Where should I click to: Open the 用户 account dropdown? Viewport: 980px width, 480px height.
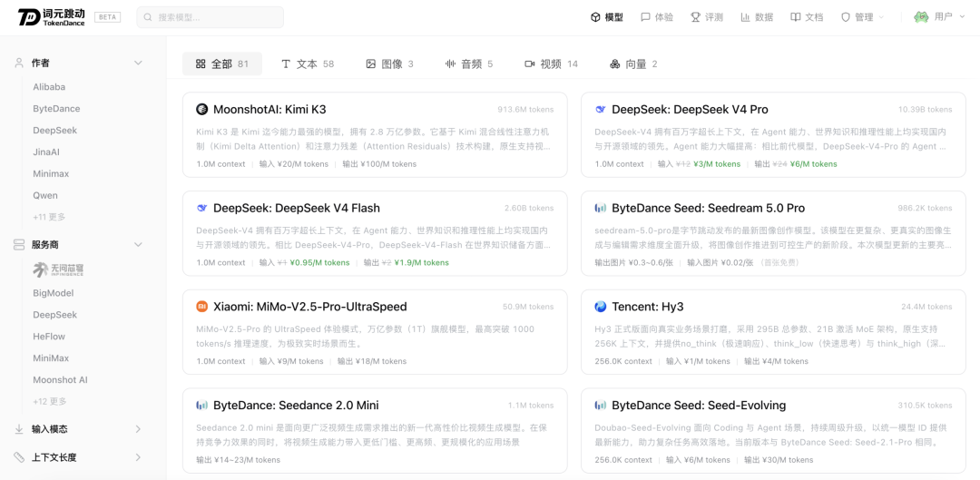tap(939, 17)
